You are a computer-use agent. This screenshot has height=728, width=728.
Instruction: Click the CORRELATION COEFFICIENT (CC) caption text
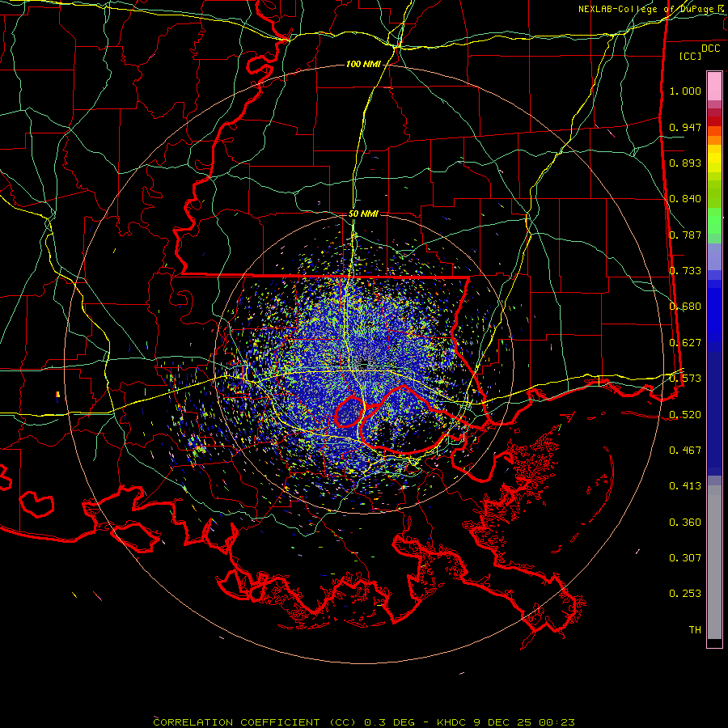[x=255, y=722]
